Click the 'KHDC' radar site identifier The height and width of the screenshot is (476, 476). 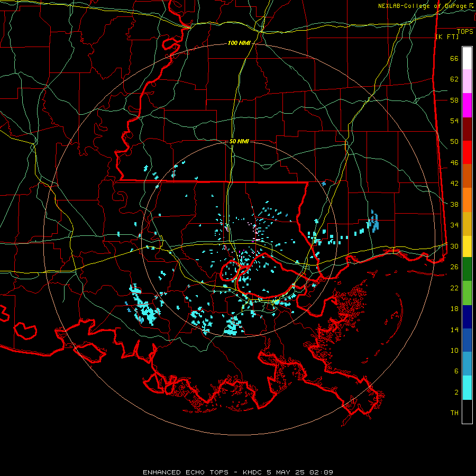(253, 472)
